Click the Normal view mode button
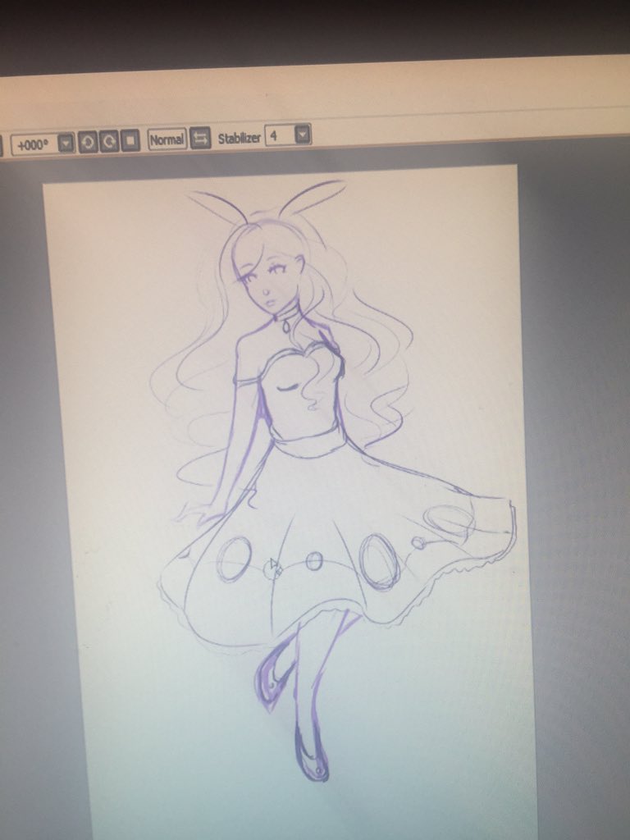 click(x=167, y=139)
